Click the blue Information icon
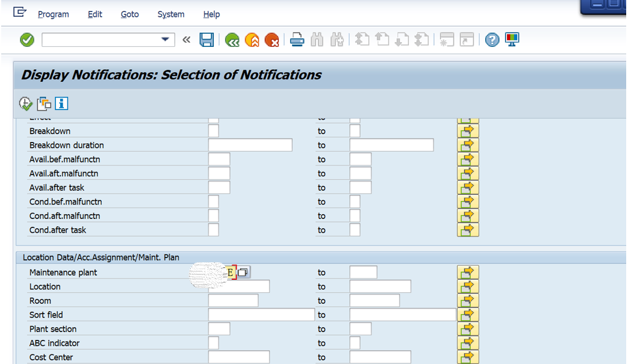Screen dimensions: 628x364 [x=60, y=103]
